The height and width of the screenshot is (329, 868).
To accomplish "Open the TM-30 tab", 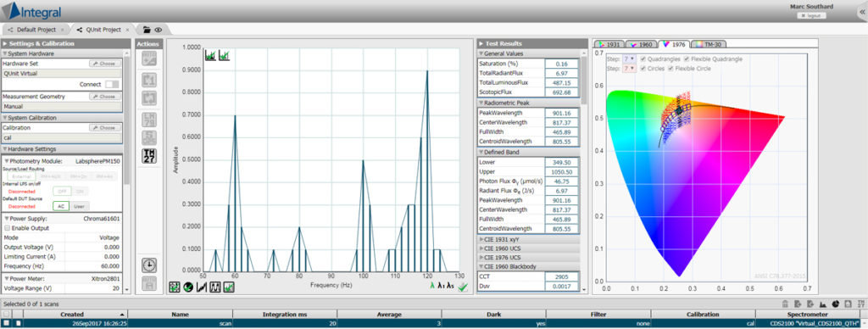I will pos(709,44).
